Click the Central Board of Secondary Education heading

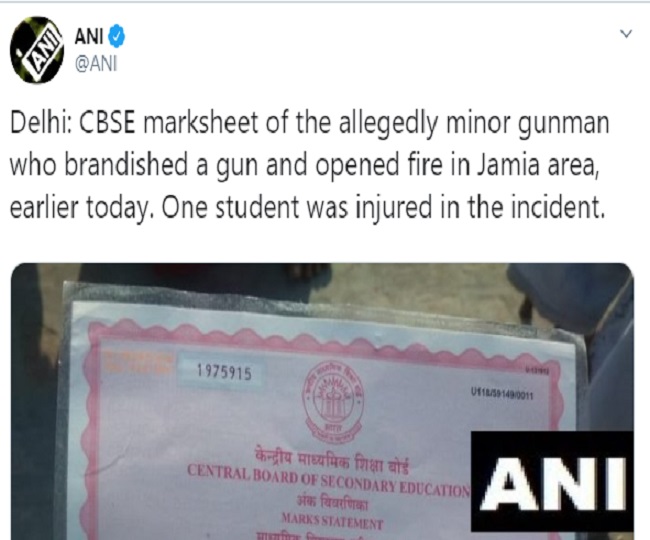pyautogui.click(x=329, y=481)
